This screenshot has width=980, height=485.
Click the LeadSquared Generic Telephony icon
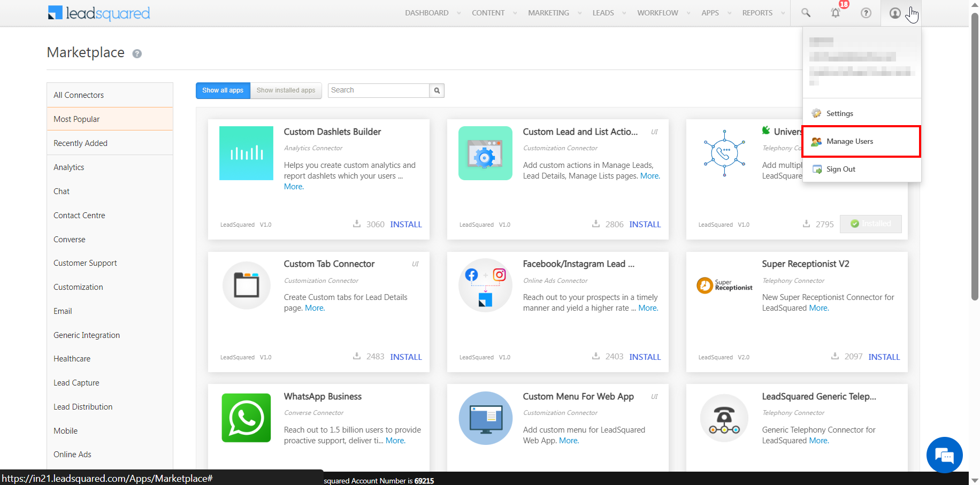(724, 418)
